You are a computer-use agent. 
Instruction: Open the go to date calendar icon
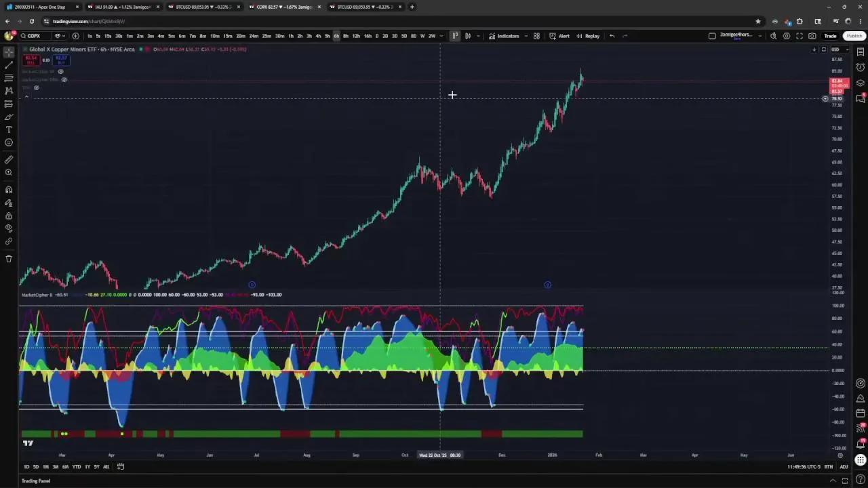pyautogui.click(x=121, y=466)
